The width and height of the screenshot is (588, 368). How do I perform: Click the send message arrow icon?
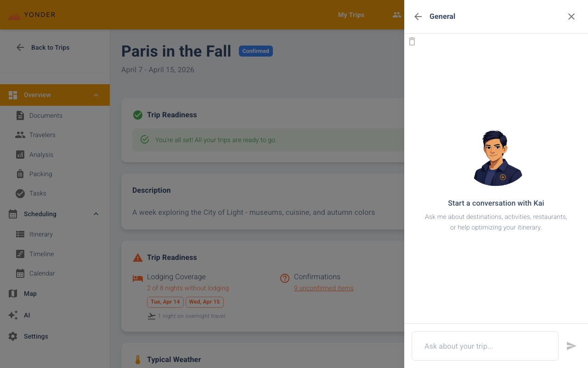[571, 346]
